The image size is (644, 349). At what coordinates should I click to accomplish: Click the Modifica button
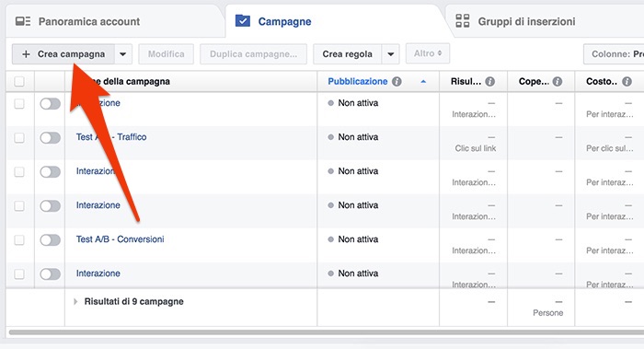click(x=166, y=54)
